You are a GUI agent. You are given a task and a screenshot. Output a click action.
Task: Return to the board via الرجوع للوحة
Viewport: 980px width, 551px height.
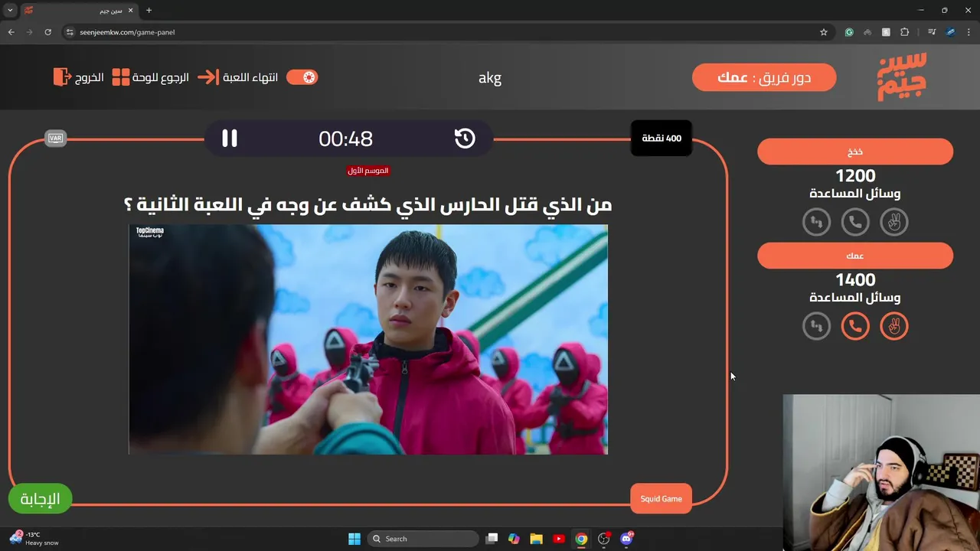151,77
